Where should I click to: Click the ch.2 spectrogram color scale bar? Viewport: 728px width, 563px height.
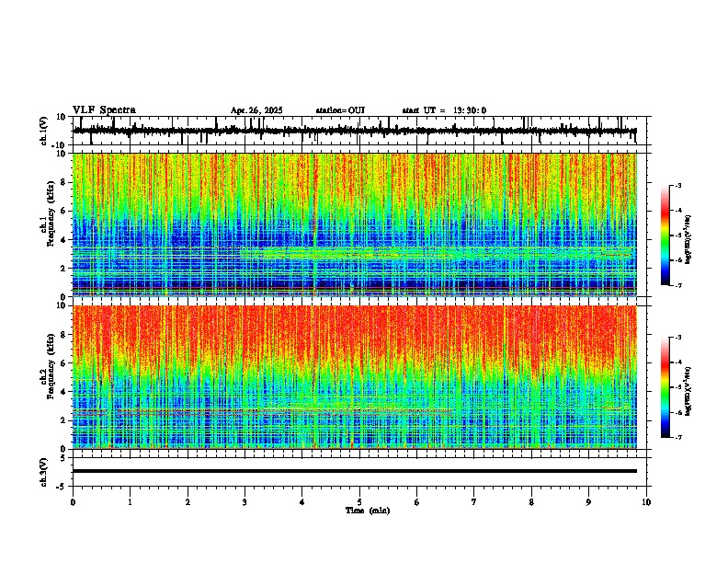click(665, 387)
